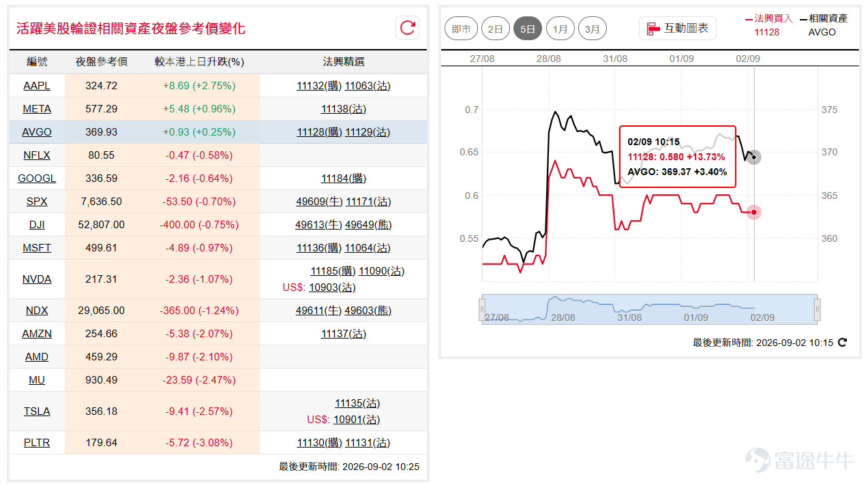Click the red 11128 data point marker
868x485 pixels.
753,212
